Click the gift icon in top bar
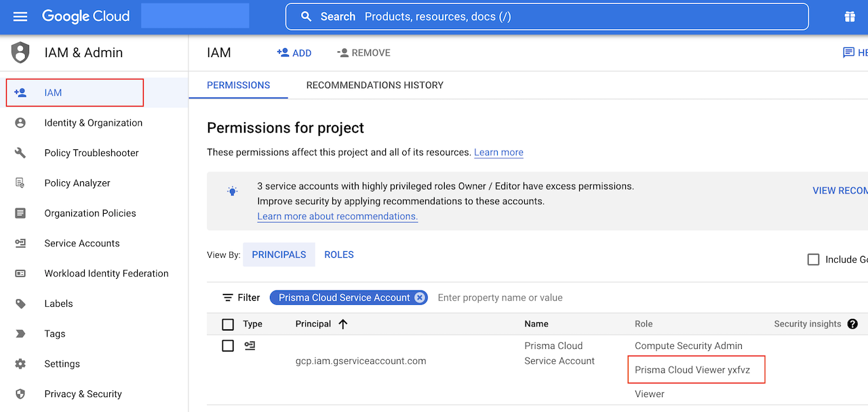Viewport: 868px width, 412px height. coord(850,16)
